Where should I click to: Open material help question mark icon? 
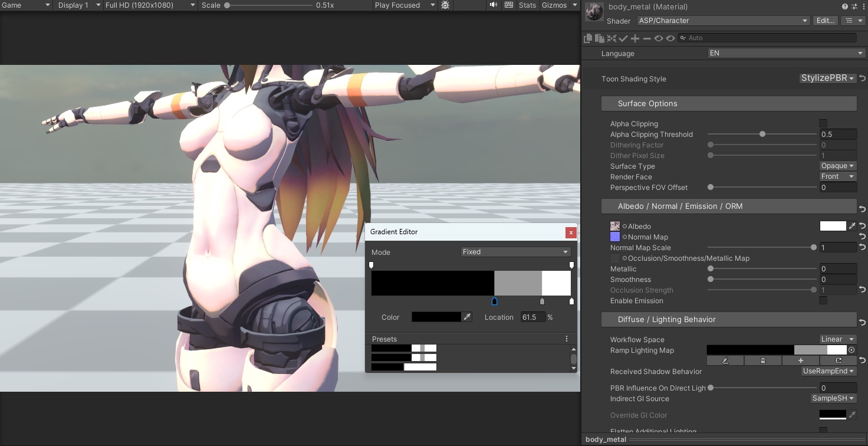pos(845,6)
